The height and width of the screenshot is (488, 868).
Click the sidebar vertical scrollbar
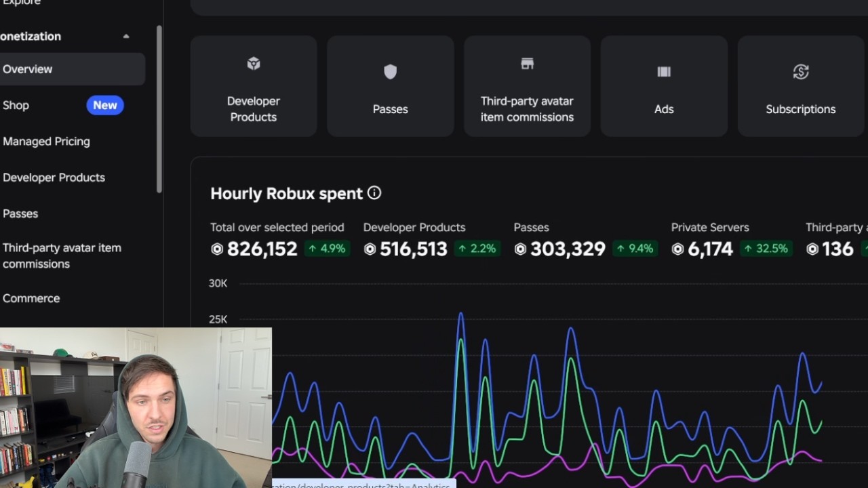159,109
